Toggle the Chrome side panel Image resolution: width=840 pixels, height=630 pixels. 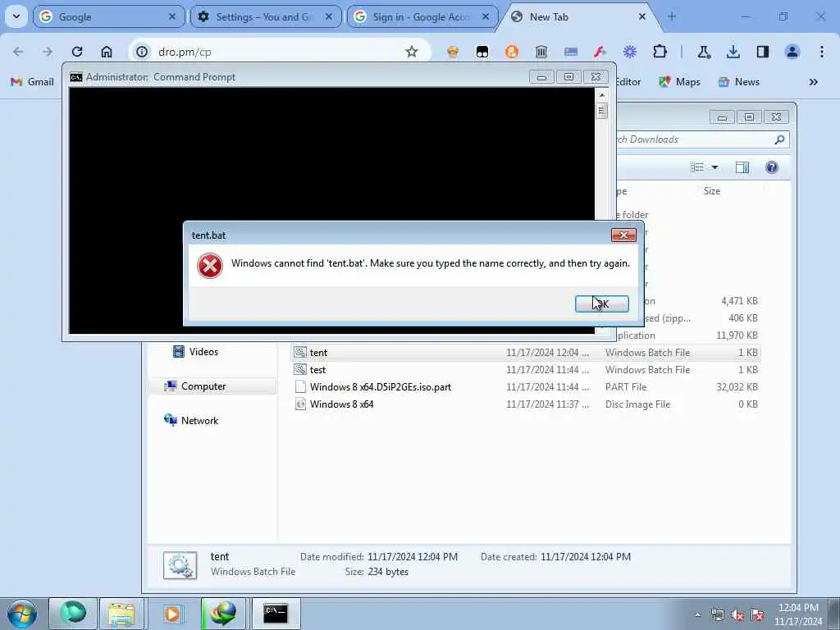tap(763, 52)
